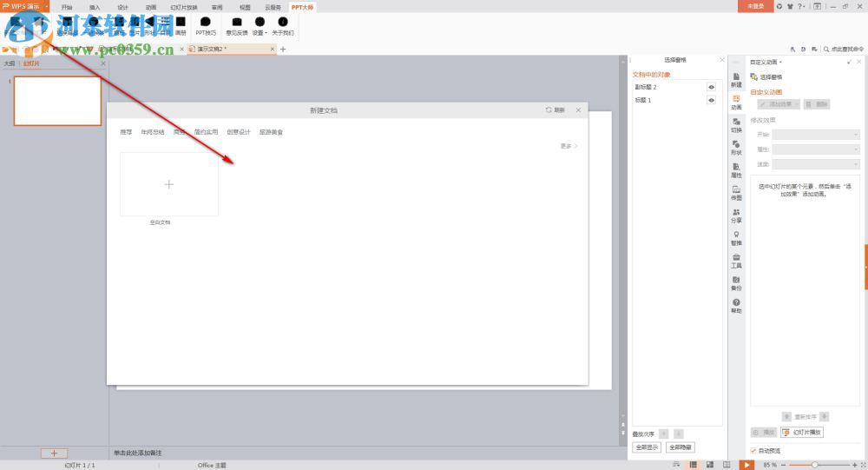Click 全部隐藏 button in selection pane
This screenshot has width=868, height=470.
coord(680,447)
